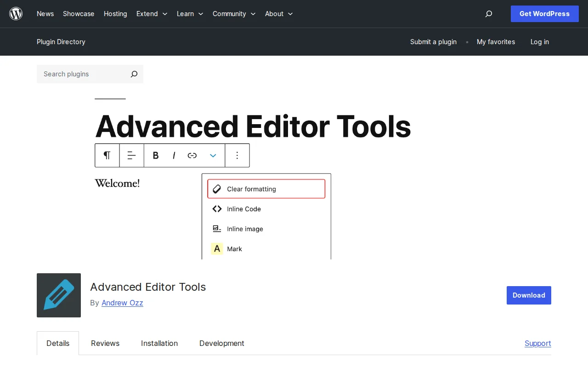Select the Inline Code option
Viewport: 588px width, 368px height.
coord(243,209)
